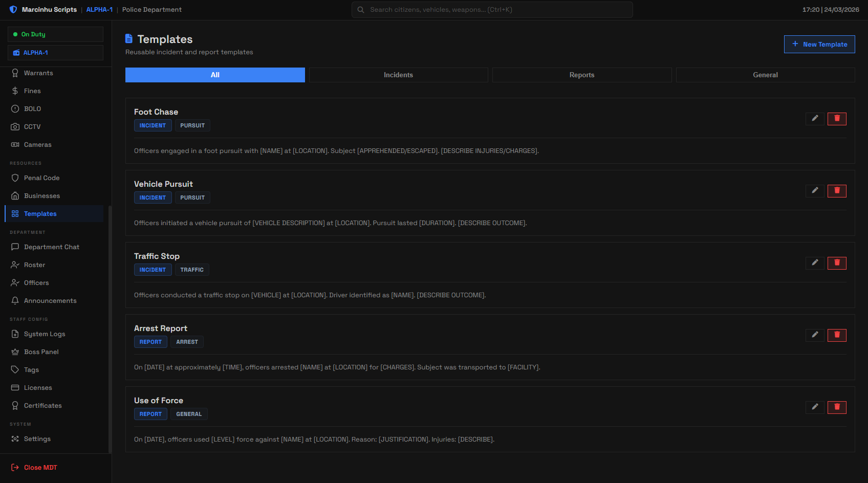View the Roster page

[54, 265]
